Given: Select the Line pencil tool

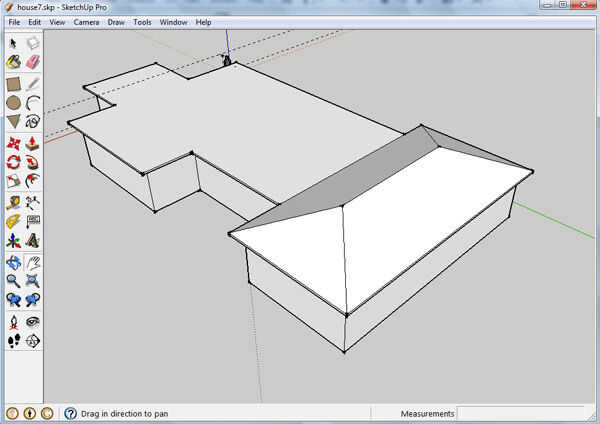Looking at the screenshot, I should 33,85.
